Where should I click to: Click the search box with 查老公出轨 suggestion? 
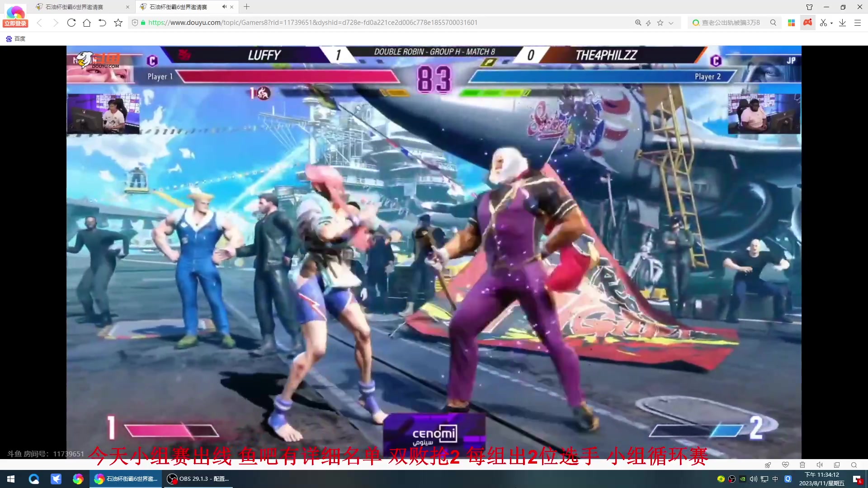[731, 23]
